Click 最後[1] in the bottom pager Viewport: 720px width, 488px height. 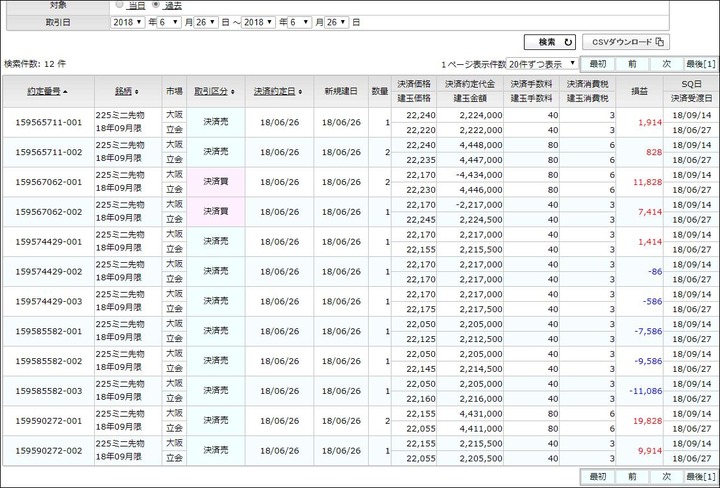tap(701, 477)
